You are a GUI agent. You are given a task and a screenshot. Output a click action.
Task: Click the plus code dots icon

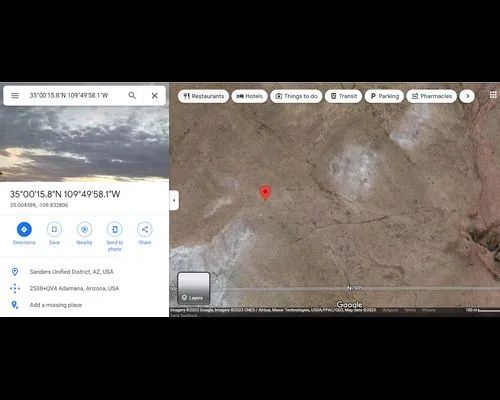(x=15, y=288)
